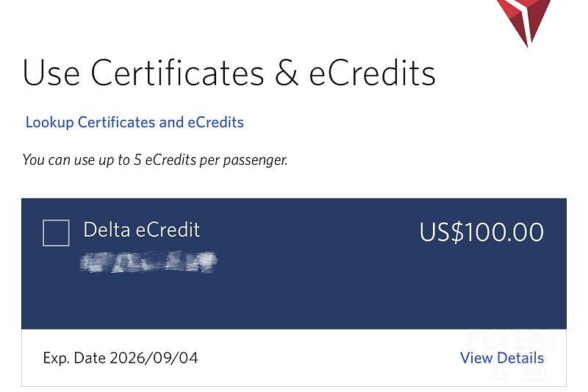Click the Delta eCredit label

click(x=142, y=229)
